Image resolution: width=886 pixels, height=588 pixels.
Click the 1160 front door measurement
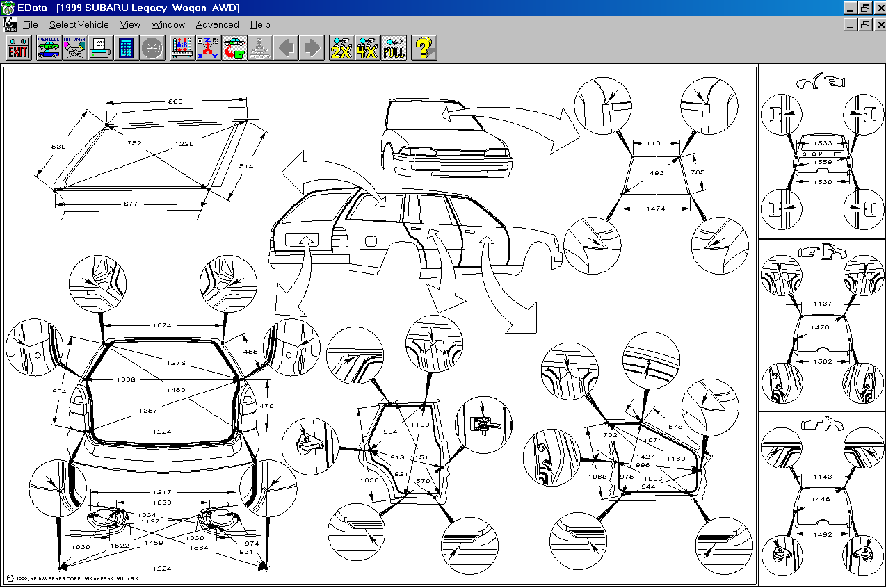(x=675, y=458)
